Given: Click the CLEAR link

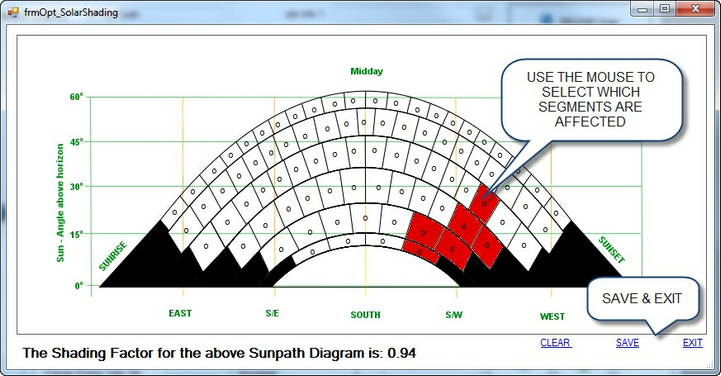Looking at the screenshot, I should tap(555, 343).
